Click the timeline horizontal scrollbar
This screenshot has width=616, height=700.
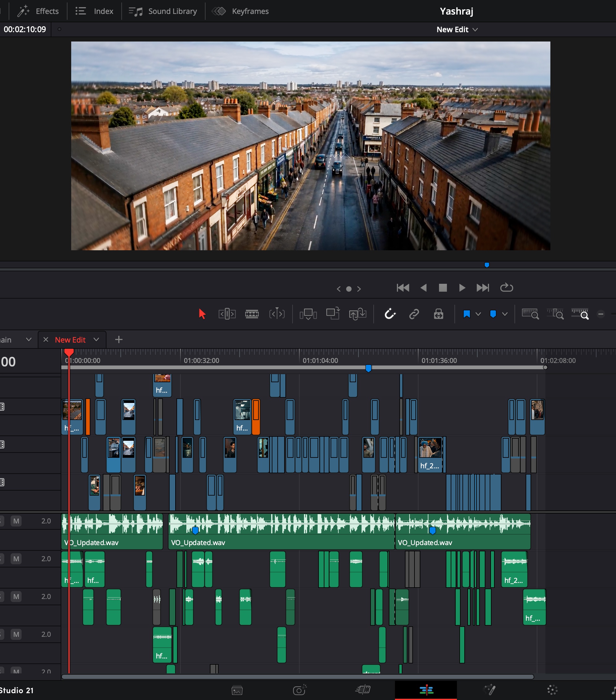tap(297, 677)
